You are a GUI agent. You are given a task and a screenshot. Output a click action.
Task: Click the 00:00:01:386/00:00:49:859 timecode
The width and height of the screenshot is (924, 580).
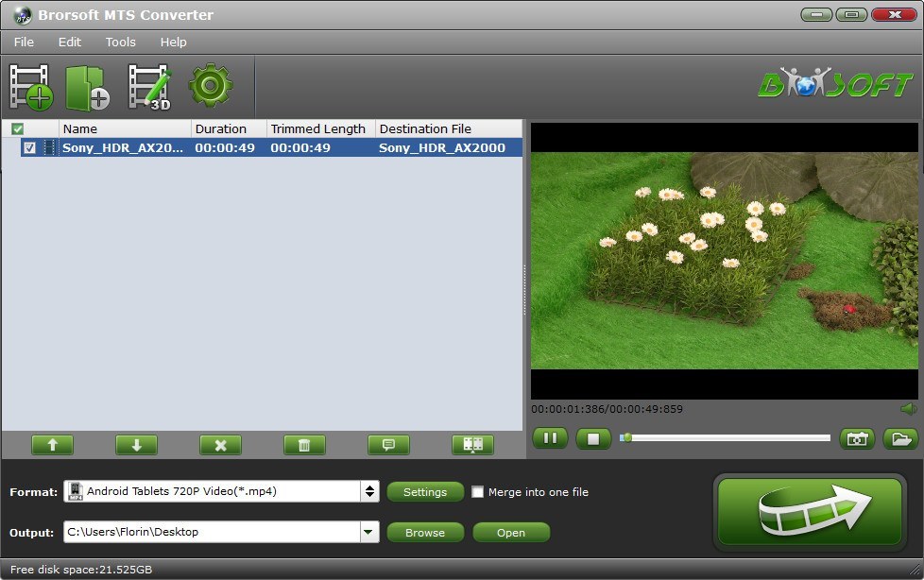click(x=607, y=409)
